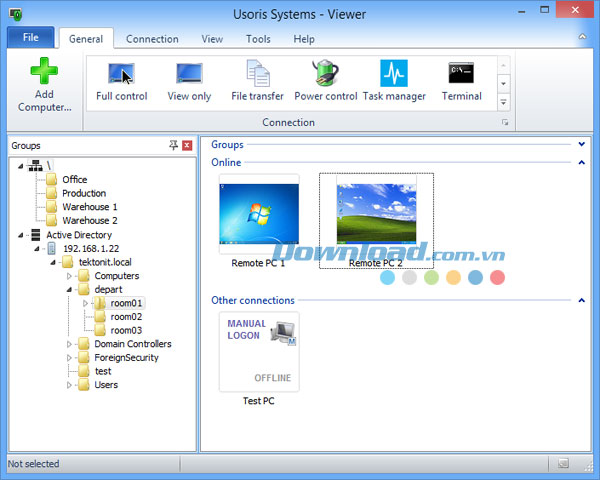Collapse the Active Directory tree node
Viewport: 600px width, 480px height.
point(21,235)
